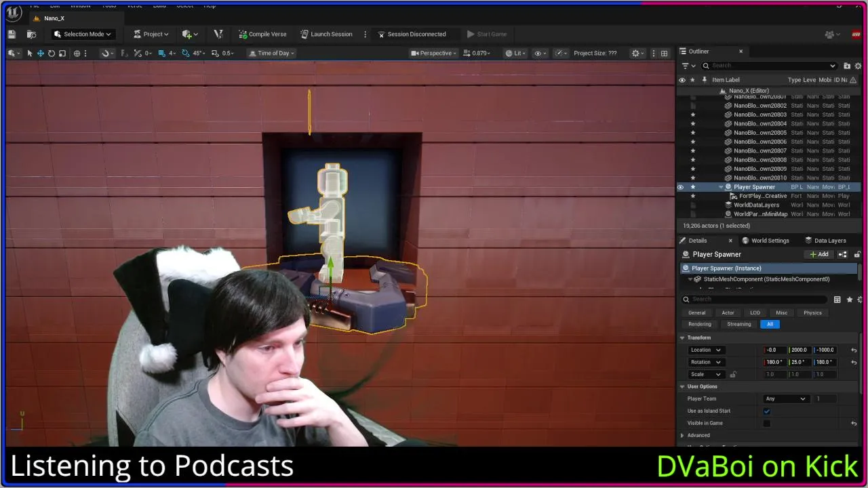
Task: Create new folder in the Outliner
Action: (847, 66)
